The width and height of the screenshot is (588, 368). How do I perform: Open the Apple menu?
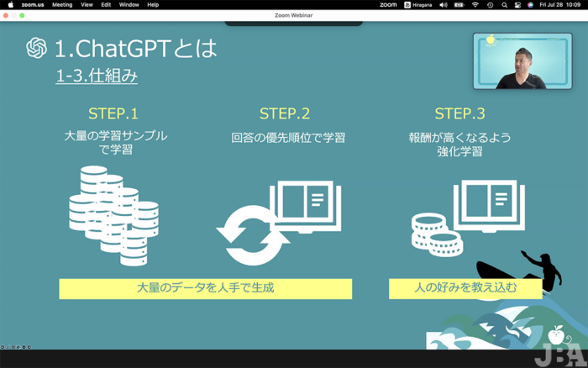(x=10, y=5)
